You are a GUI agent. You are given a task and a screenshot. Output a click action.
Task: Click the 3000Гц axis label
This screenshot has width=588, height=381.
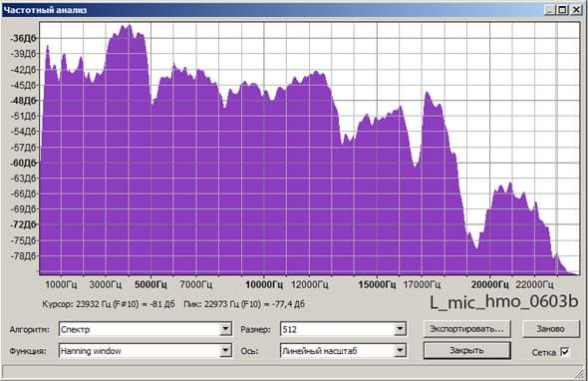coord(106,284)
